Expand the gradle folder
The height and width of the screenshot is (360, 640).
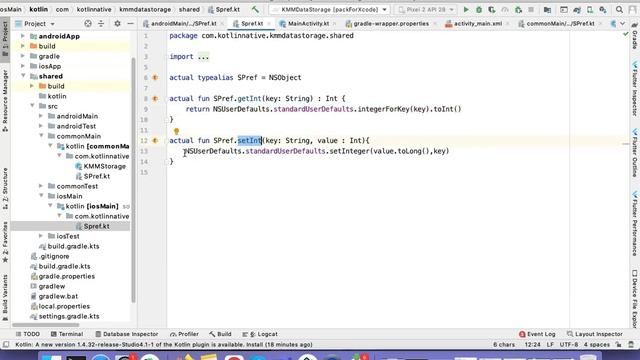23,56
